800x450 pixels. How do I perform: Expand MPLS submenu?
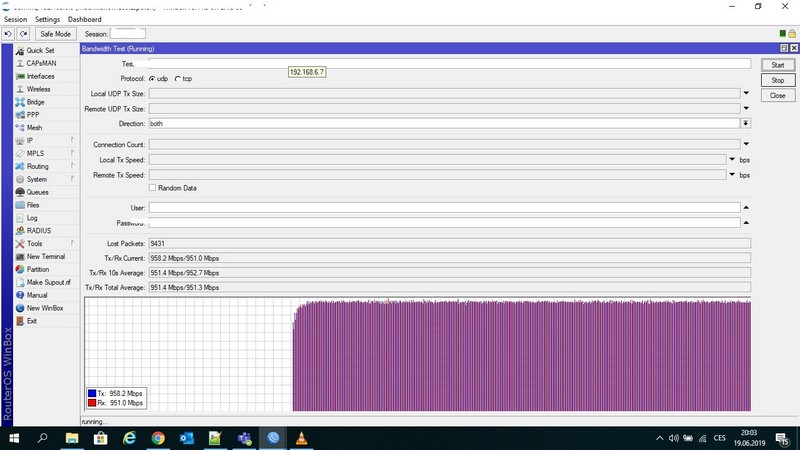coord(72,153)
